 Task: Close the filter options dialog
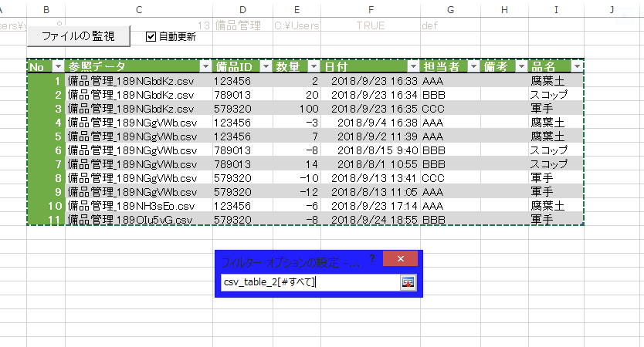pos(400,260)
